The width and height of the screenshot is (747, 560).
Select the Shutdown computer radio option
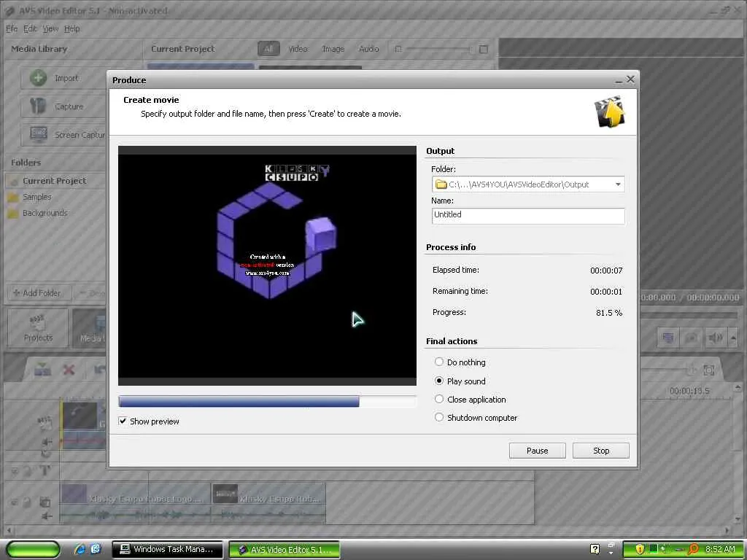click(x=438, y=417)
